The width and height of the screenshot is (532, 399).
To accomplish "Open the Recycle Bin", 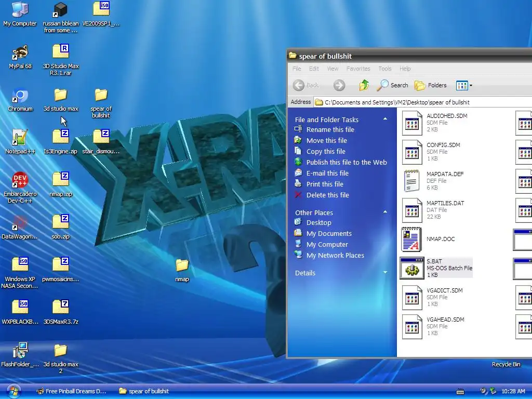I will [506, 364].
